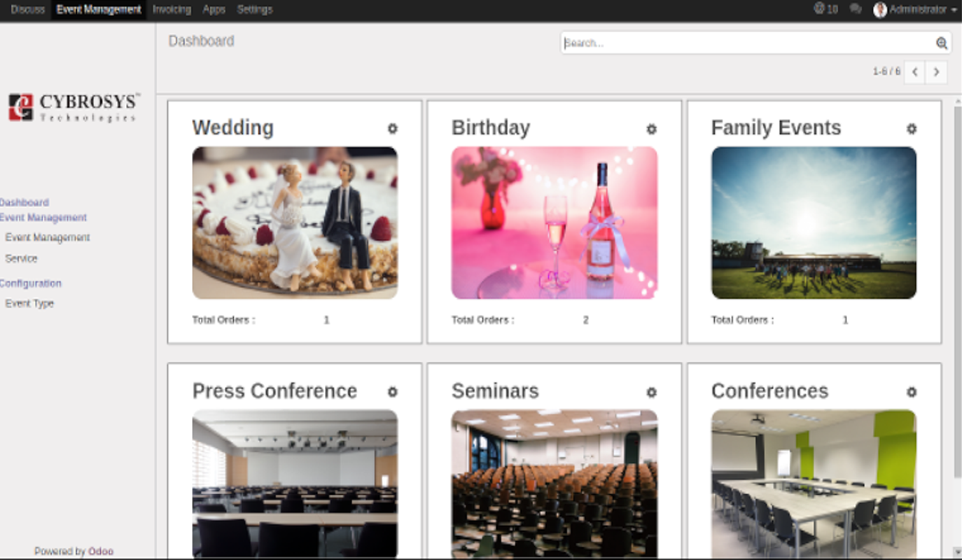Open the Administrator user dropdown
Image resolution: width=962 pixels, height=560 pixels.
point(916,9)
